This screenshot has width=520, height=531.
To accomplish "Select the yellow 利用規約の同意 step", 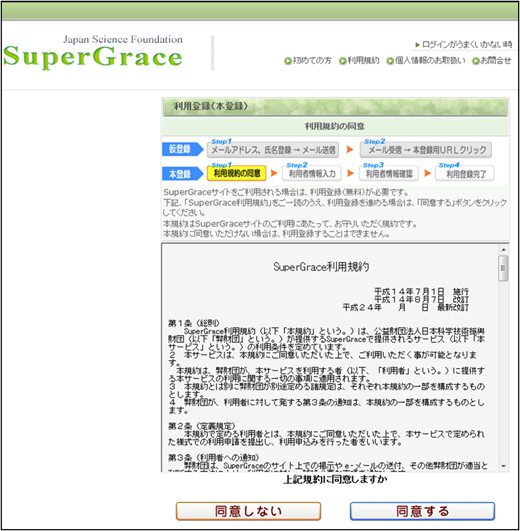I will 237,173.
